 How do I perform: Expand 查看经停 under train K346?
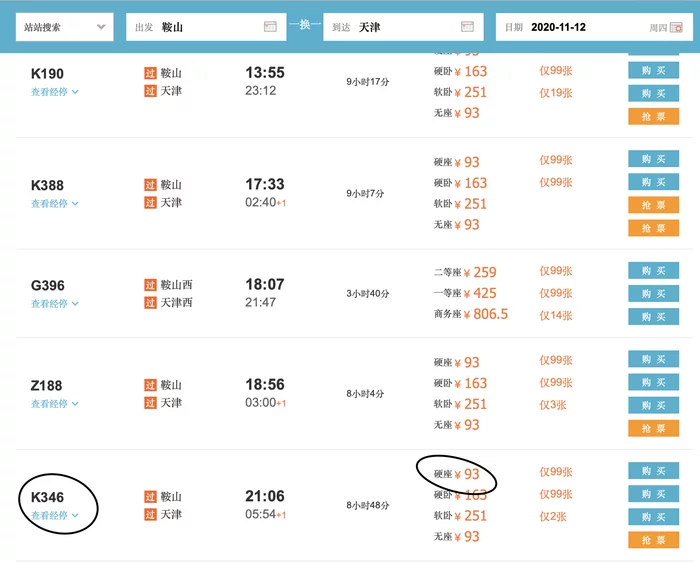click(54, 516)
